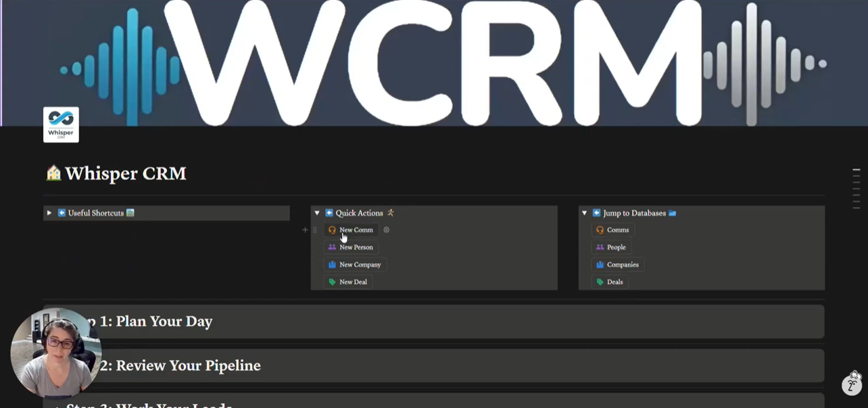Click the plus icon beside New Comm
The height and width of the screenshot is (408, 868).
(305, 230)
